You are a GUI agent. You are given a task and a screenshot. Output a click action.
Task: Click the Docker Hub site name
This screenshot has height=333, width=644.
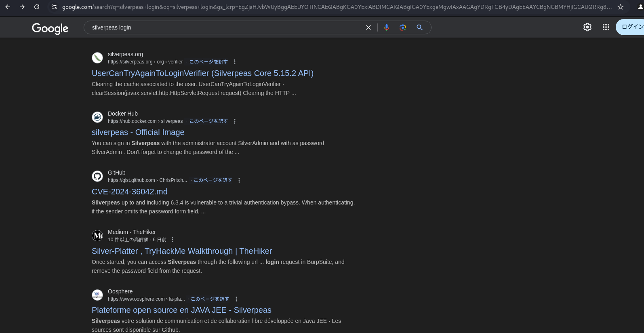(123, 114)
